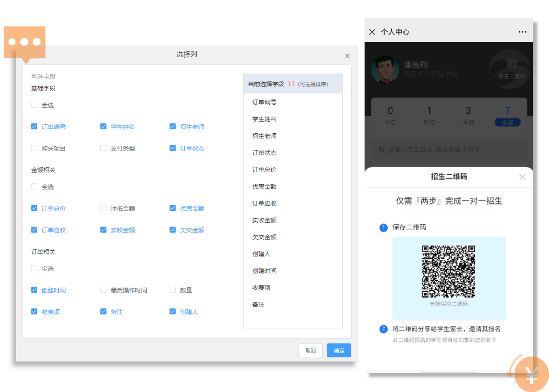Check the 数量 checkbox
This screenshot has height=392, width=549.
pos(173,290)
